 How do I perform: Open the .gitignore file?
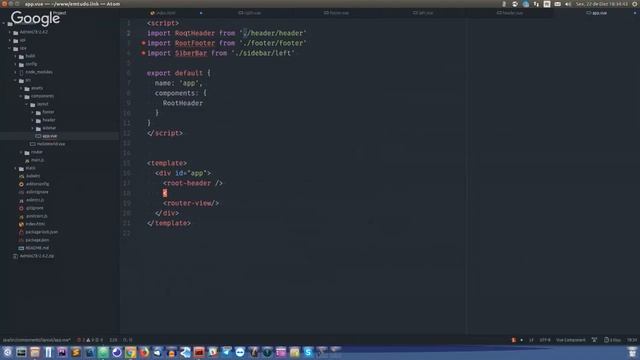34,208
